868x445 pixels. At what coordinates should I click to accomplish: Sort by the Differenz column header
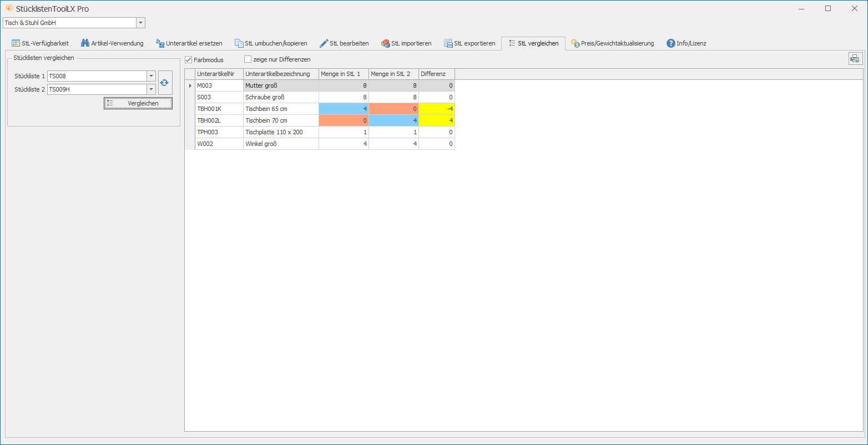coord(436,74)
